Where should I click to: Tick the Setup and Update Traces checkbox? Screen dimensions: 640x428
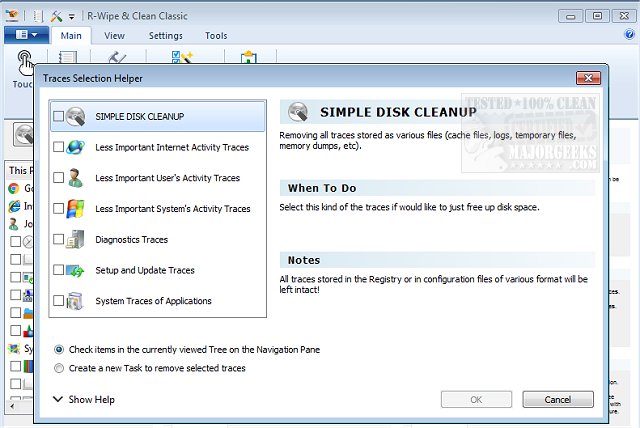point(58,270)
